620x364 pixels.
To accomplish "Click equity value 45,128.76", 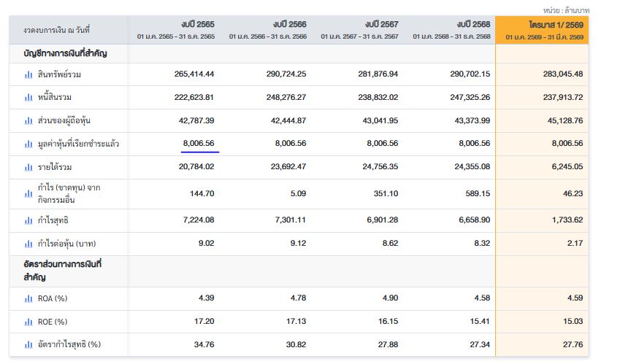I will (565, 120).
